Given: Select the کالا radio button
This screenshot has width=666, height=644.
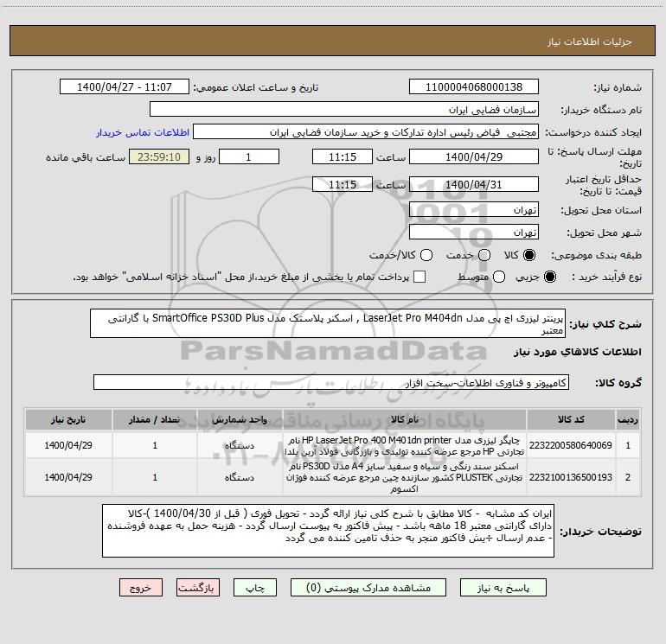Looking at the screenshot, I should click(529, 255).
